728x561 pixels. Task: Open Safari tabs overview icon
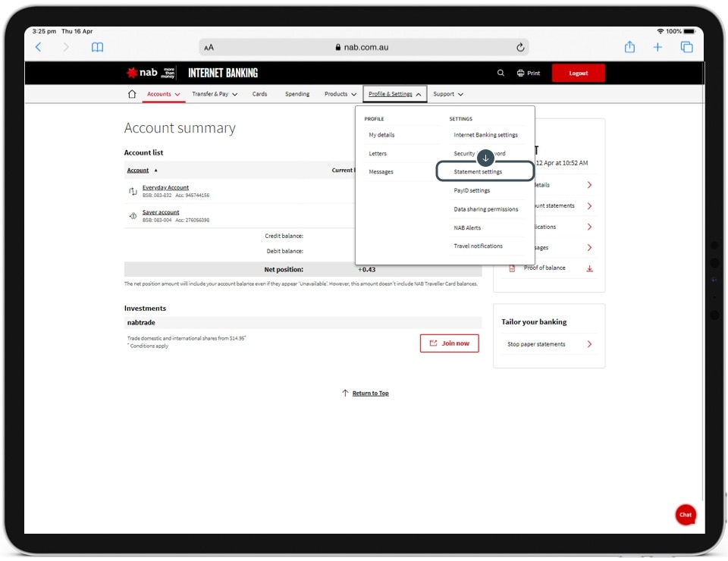(686, 47)
